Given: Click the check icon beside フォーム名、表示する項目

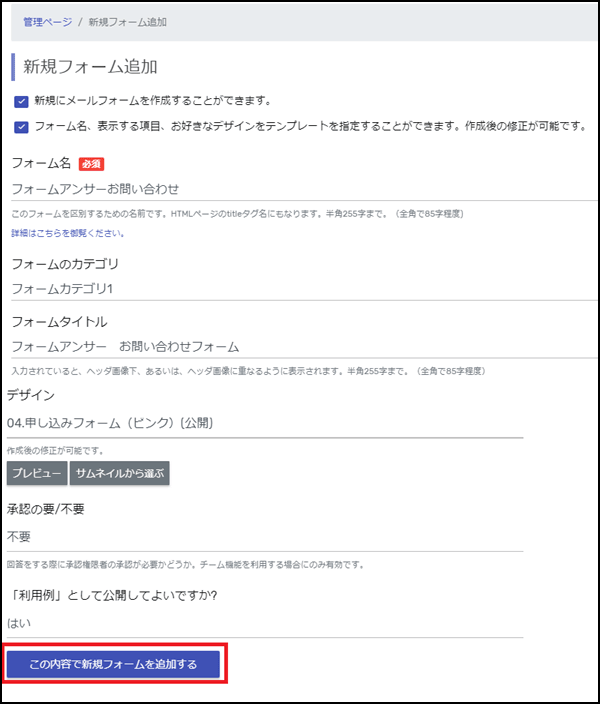Looking at the screenshot, I should pos(21,127).
